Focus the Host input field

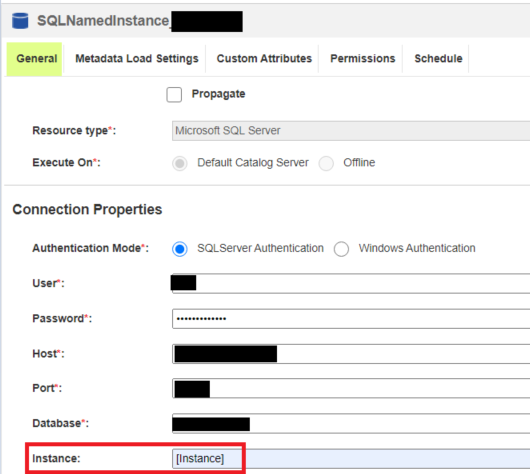(x=351, y=354)
